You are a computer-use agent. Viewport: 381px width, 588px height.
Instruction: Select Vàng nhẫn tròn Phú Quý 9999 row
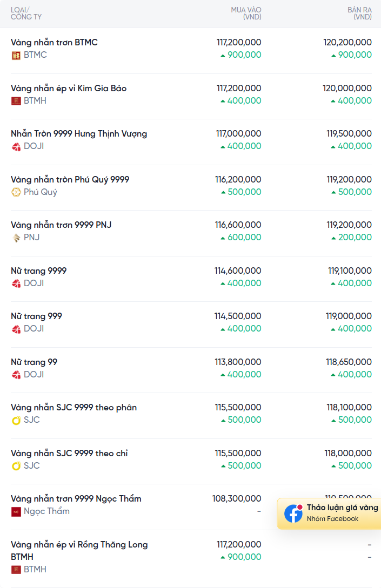click(70, 179)
